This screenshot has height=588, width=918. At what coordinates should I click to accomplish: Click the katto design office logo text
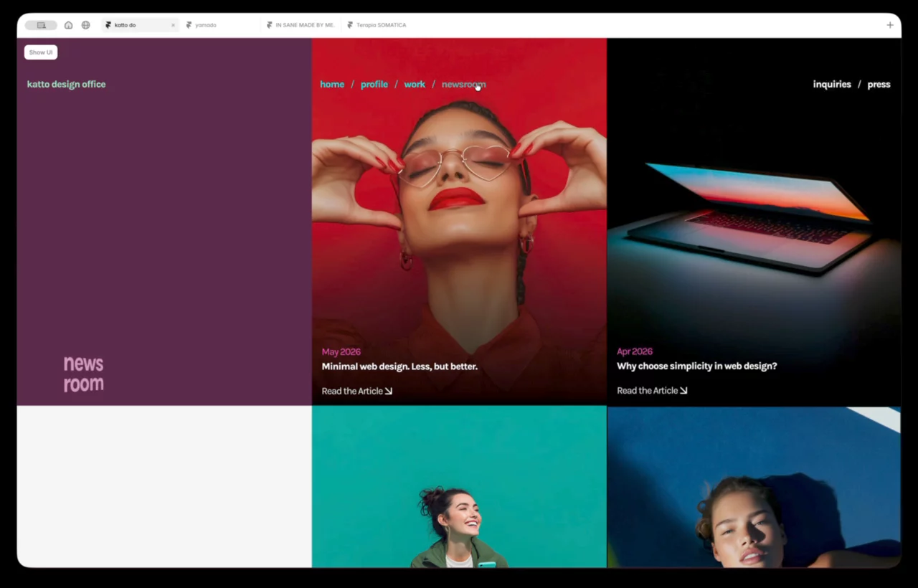coord(66,85)
